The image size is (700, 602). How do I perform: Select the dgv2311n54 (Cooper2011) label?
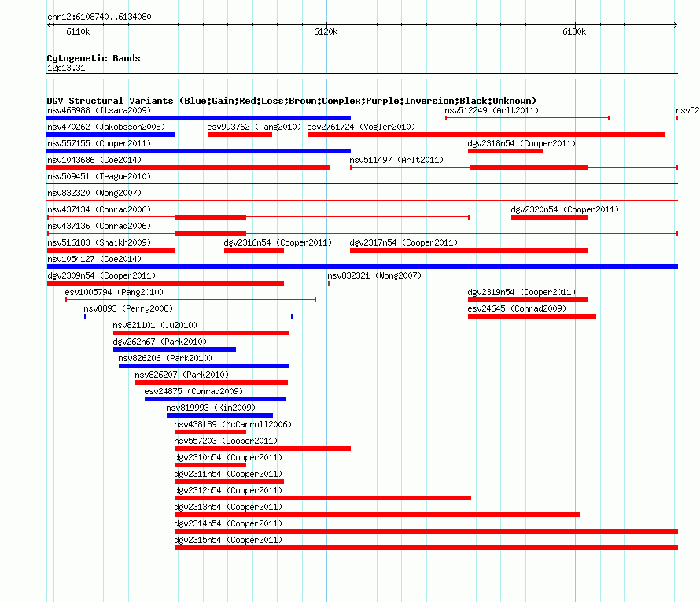[x=228, y=474]
